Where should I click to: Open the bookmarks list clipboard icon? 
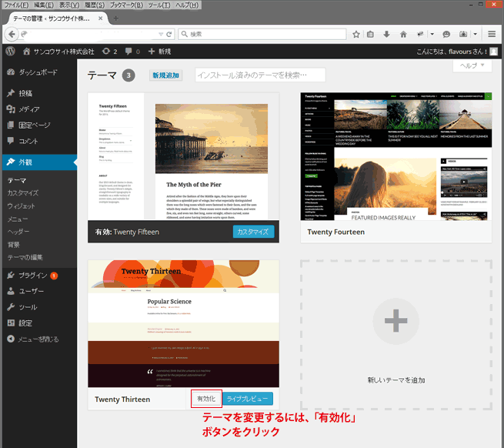click(370, 34)
